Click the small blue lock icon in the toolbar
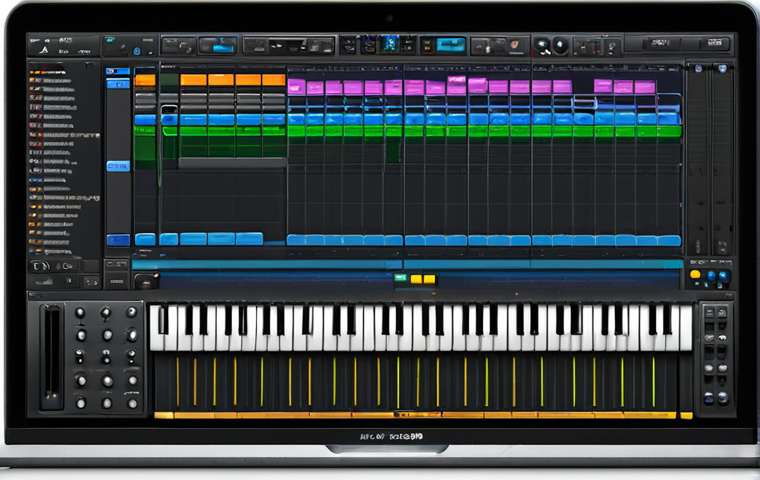Screen dimensions: 760x480 click(x=137, y=50)
